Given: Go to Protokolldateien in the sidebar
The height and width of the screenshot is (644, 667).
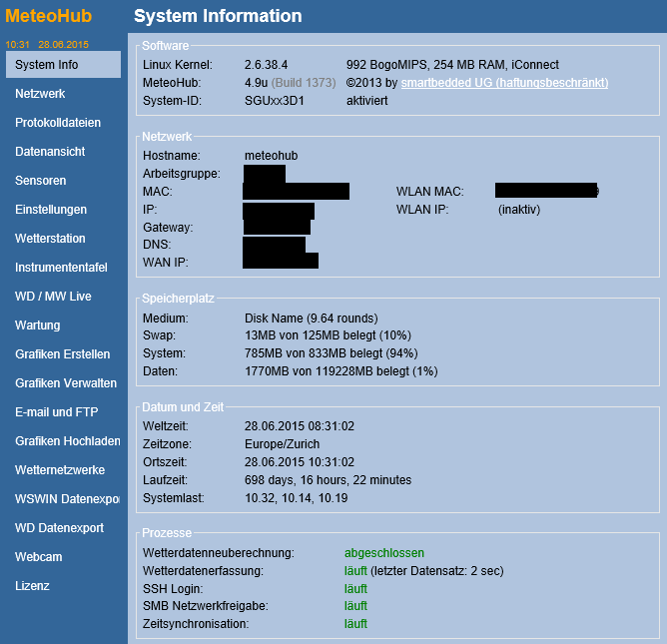Looking at the screenshot, I should [x=58, y=123].
